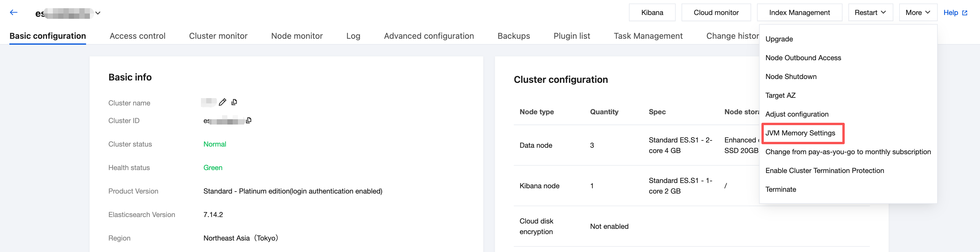
Task: Switch to the Access control tab
Action: [137, 36]
